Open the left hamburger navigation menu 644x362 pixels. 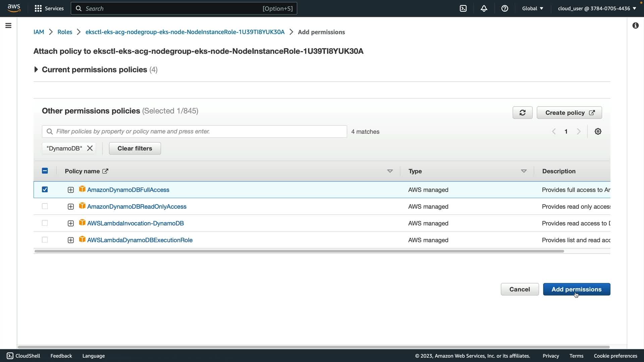[8, 25]
